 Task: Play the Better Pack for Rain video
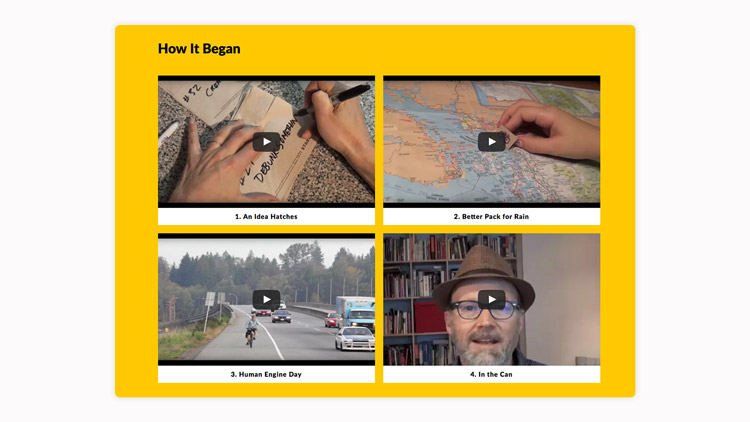pyautogui.click(x=491, y=142)
